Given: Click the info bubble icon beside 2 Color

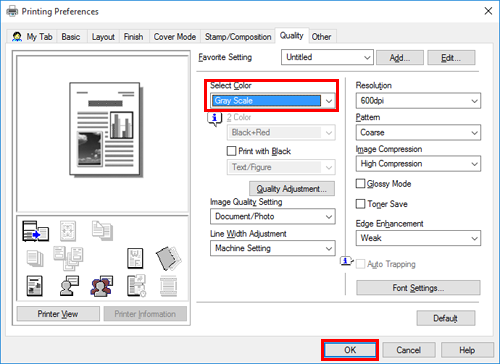Looking at the screenshot, I should coord(215,118).
